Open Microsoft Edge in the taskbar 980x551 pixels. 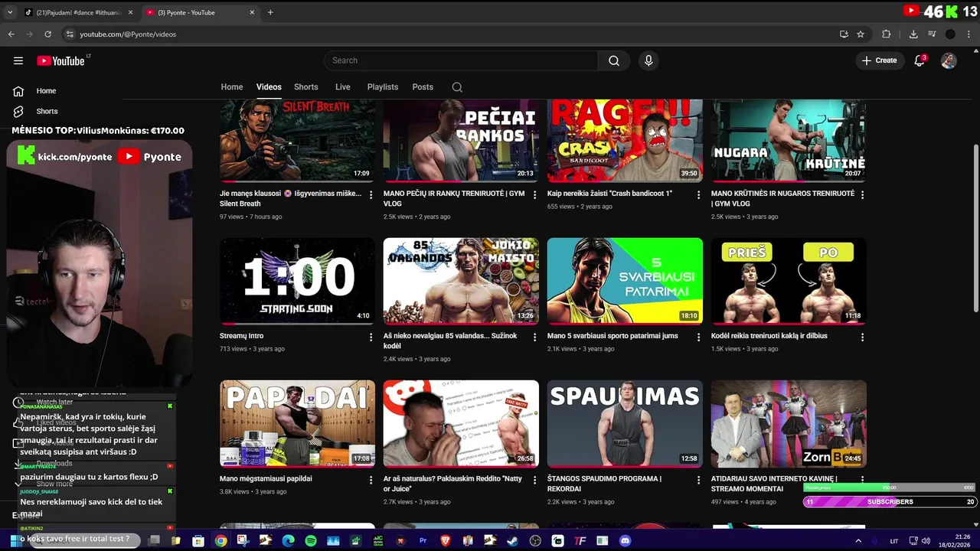point(288,540)
